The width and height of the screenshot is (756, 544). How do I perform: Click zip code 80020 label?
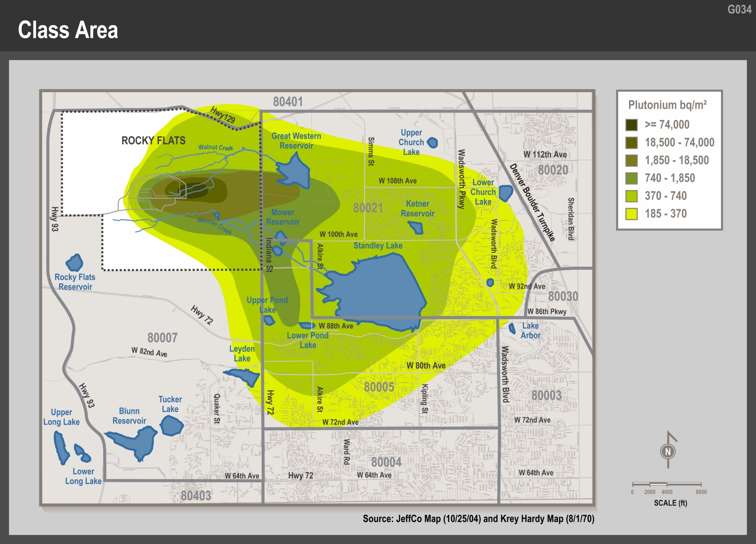pyautogui.click(x=553, y=170)
